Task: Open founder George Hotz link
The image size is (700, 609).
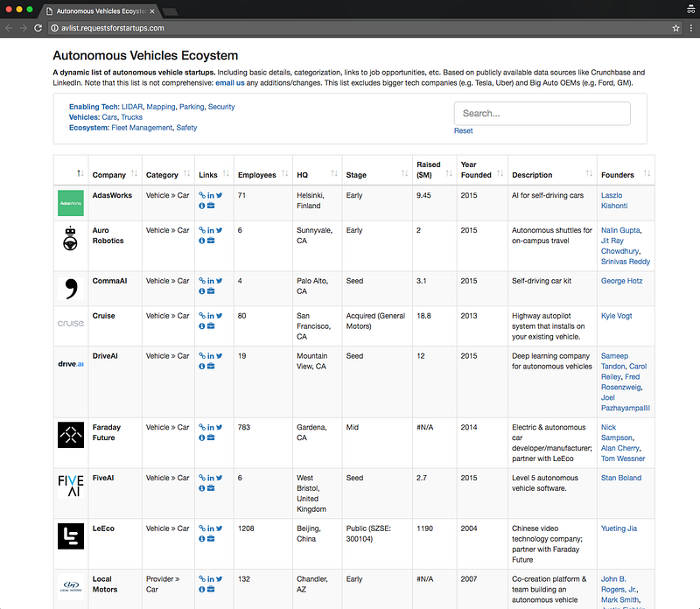Action: point(621,282)
